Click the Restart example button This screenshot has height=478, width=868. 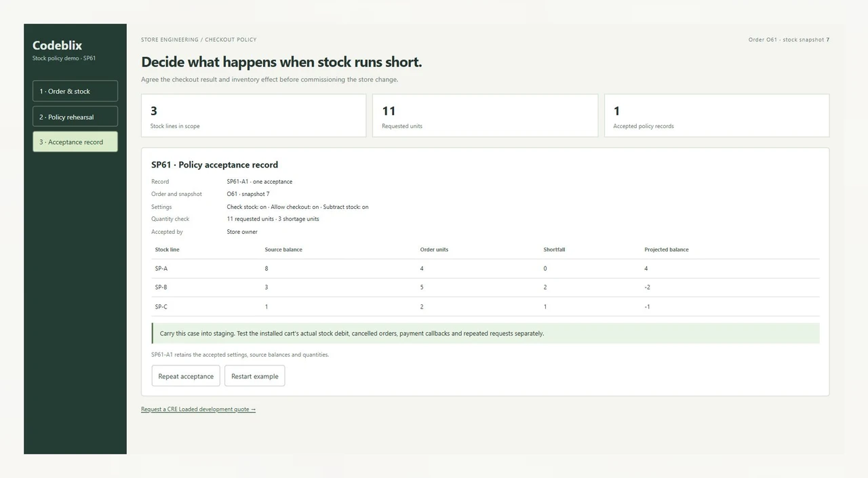point(255,376)
